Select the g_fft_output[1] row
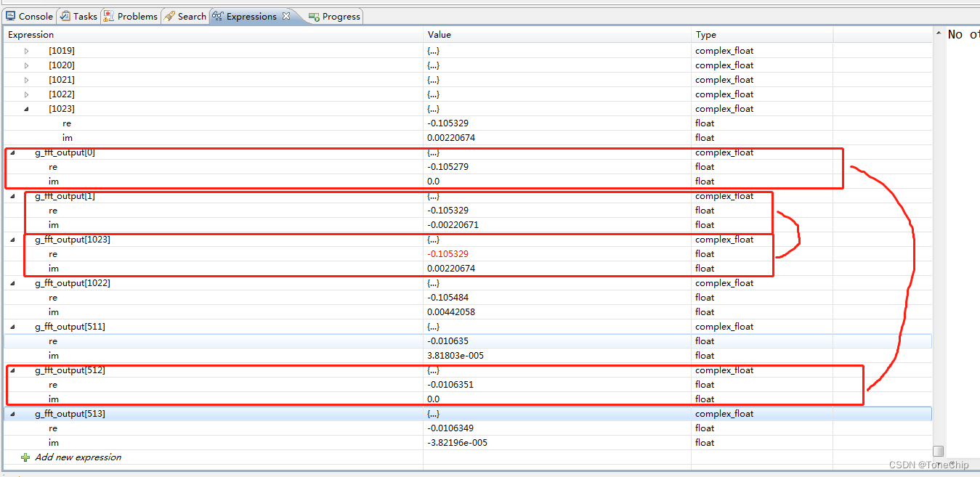This screenshot has height=477, width=980. (468, 196)
